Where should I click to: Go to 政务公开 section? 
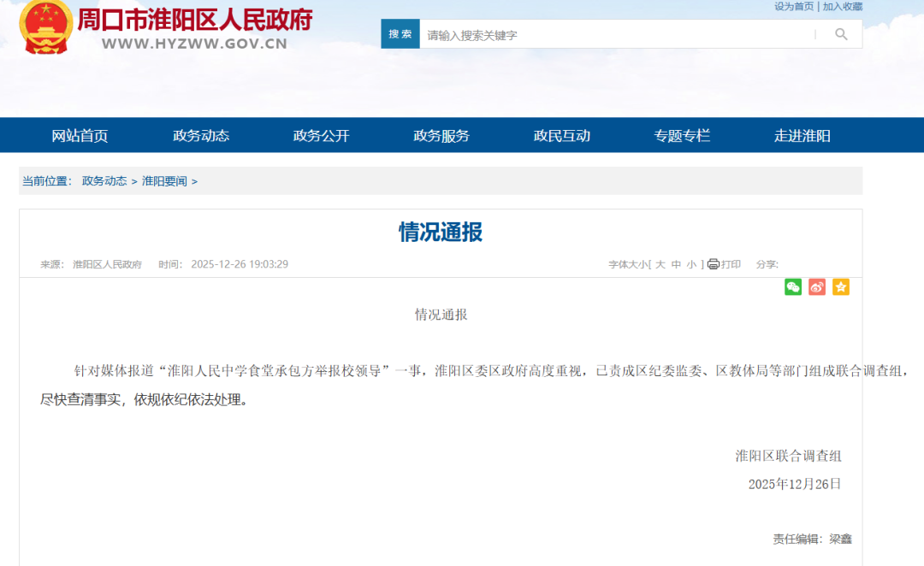click(321, 136)
